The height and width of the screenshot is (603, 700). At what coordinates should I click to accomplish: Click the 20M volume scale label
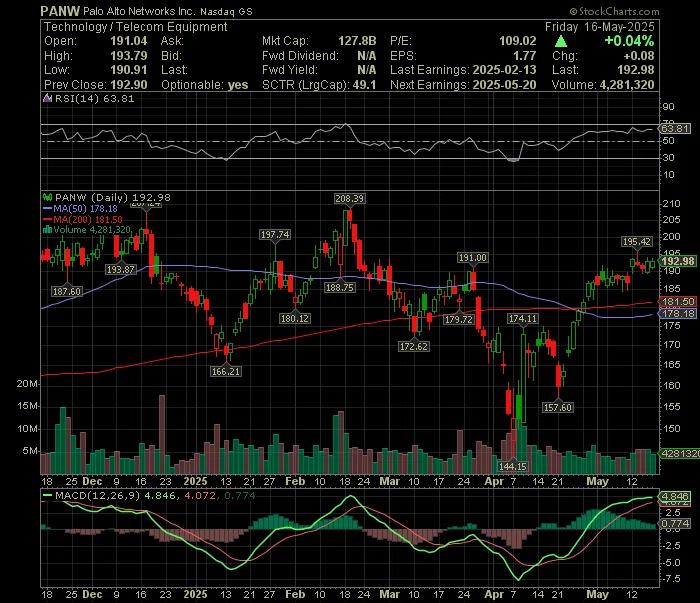(x=27, y=384)
